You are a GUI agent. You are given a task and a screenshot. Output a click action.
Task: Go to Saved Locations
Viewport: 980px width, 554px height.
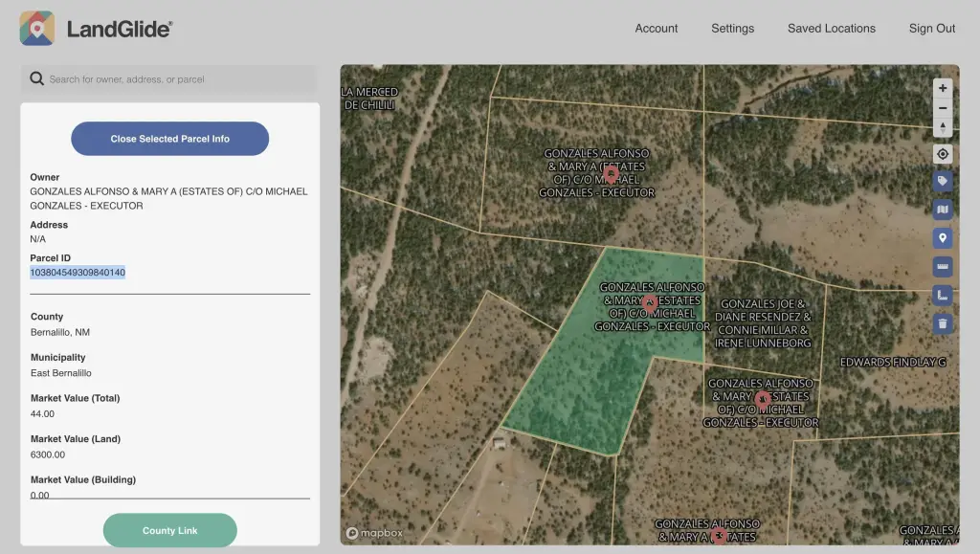(831, 29)
